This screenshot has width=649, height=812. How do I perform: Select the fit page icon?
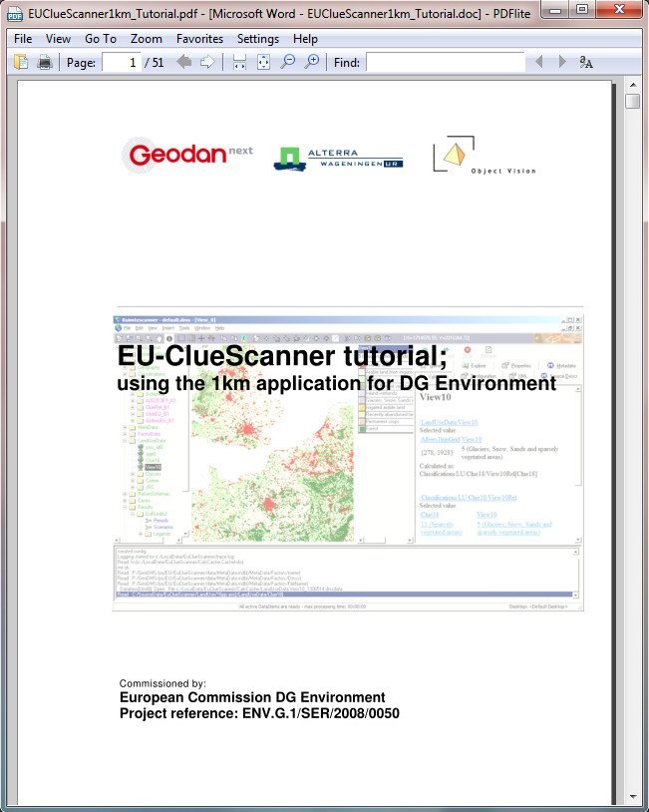tap(263, 62)
